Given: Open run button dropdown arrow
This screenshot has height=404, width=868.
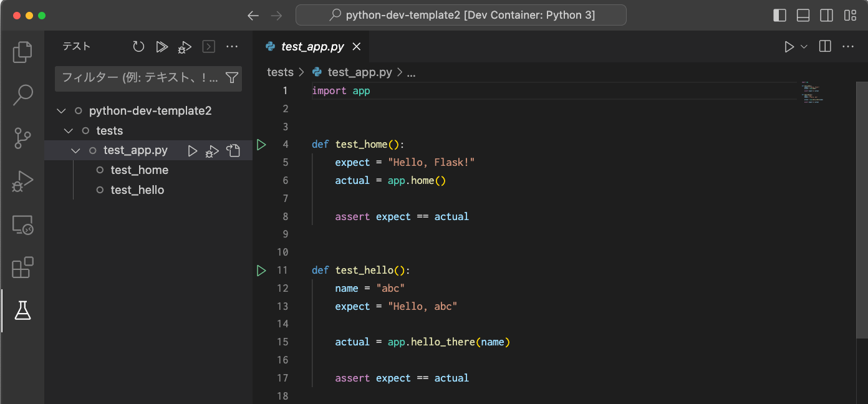Looking at the screenshot, I should tap(804, 47).
